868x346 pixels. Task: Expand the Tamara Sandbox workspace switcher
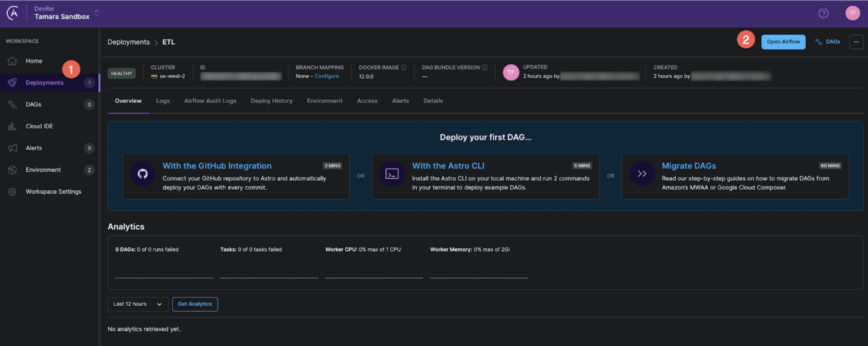point(97,13)
